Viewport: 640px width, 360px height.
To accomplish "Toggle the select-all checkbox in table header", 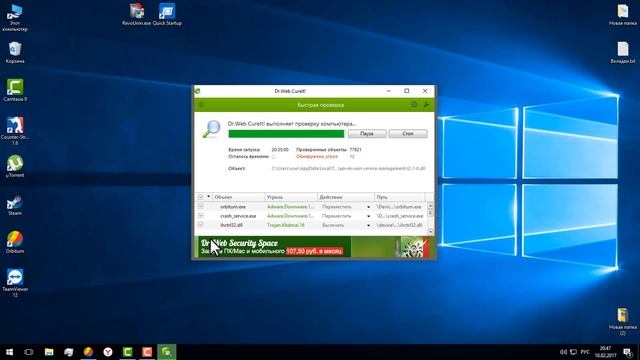I will tap(200, 197).
